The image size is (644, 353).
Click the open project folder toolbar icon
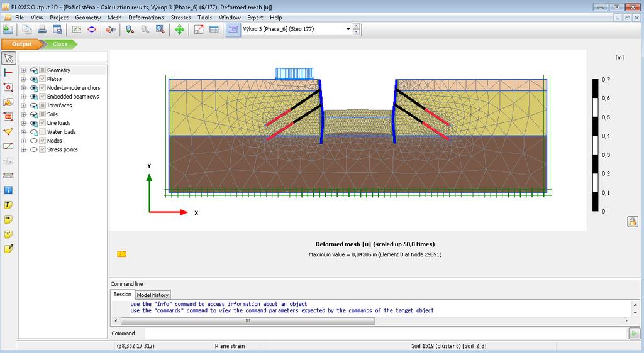click(8, 30)
